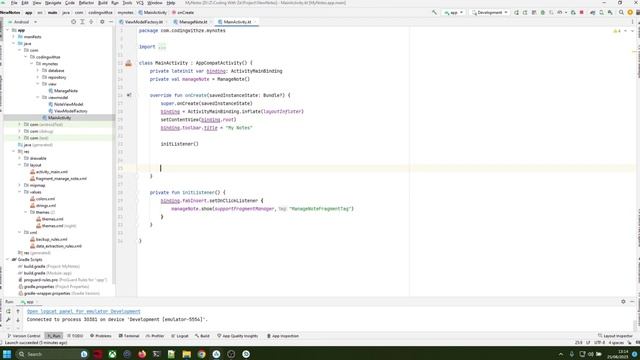The width and height of the screenshot is (640, 360).
Task: Expand the database package
Action: pos(38,71)
